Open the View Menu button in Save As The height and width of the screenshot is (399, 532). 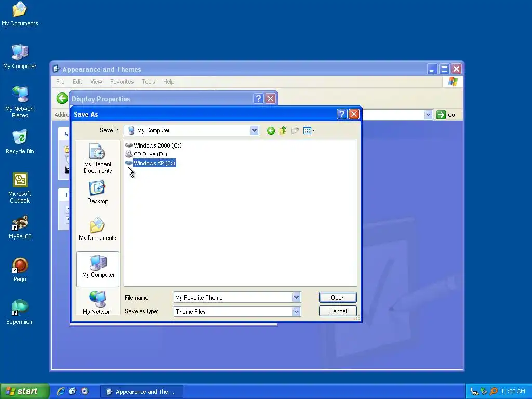(309, 130)
